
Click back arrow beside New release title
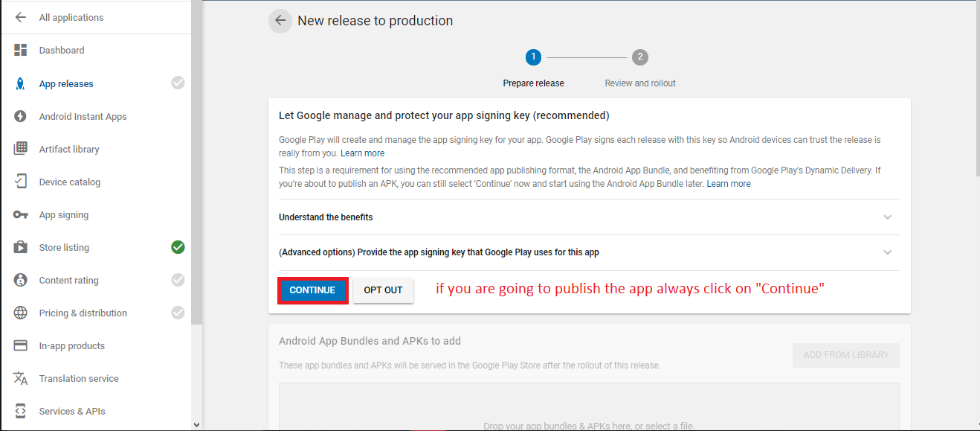click(x=280, y=21)
